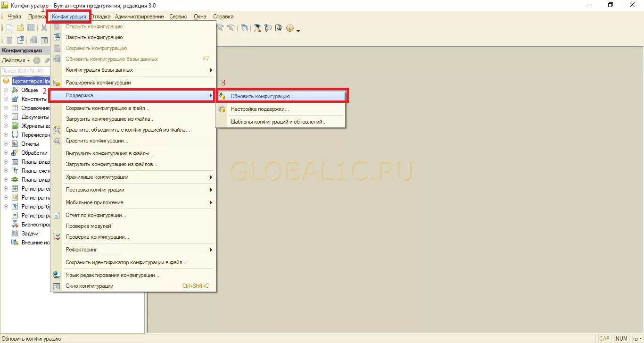Expand the Документы tree node
This screenshot has width=644, height=343.
coord(6,117)
